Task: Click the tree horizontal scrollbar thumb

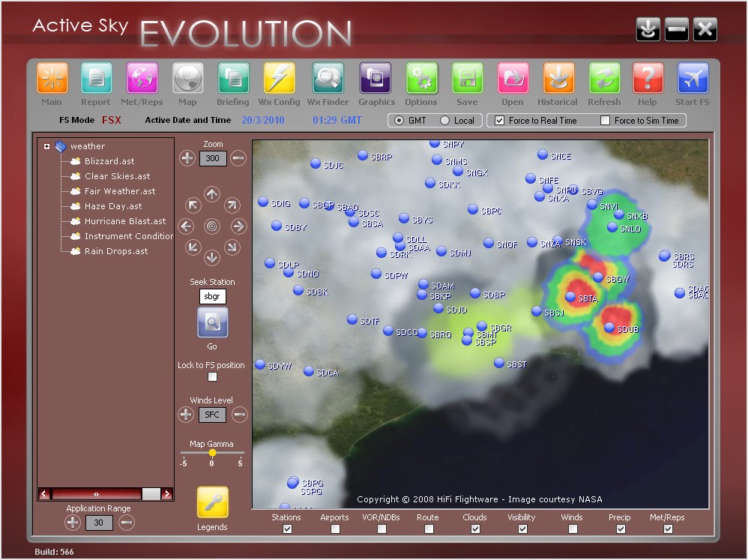Action: point(151,494)
